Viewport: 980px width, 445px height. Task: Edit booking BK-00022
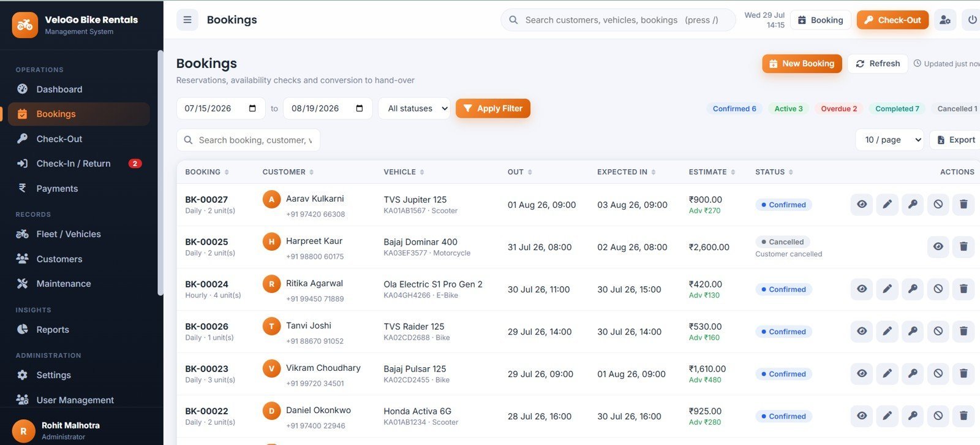pyautogui.click(x=887, y=416)
